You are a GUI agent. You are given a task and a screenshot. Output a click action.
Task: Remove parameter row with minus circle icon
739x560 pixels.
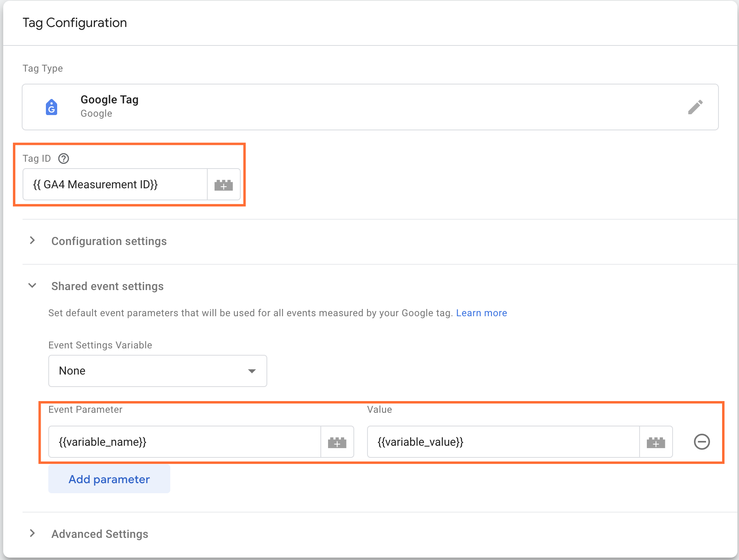(x=702, y=442)
